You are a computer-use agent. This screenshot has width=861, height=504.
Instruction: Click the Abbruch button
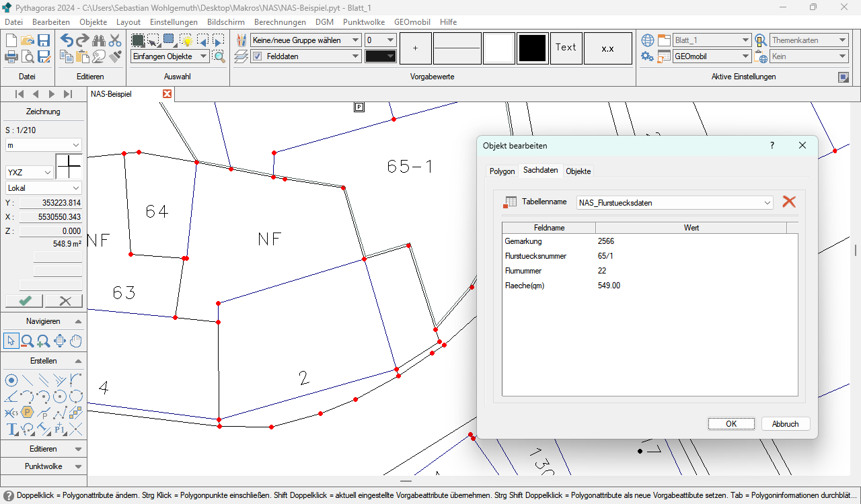pos(786,424)
